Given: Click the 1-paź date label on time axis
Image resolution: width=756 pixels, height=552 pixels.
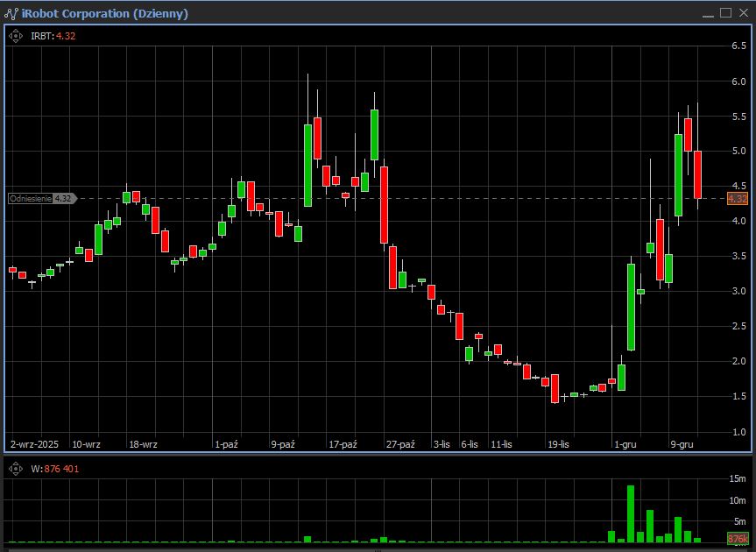Looking at the screenshot, I should click(x=226, y=445).
